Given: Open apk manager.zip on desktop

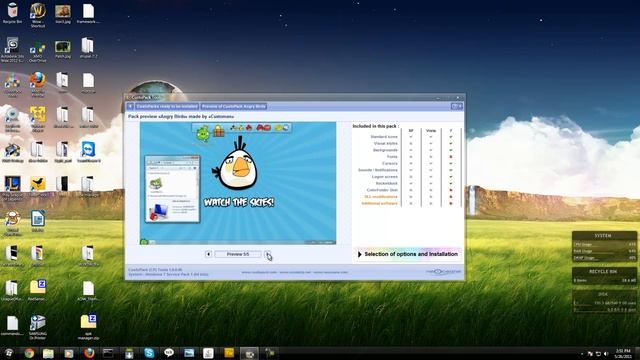Looking at the screenshot, I should (x=88, y=327).
